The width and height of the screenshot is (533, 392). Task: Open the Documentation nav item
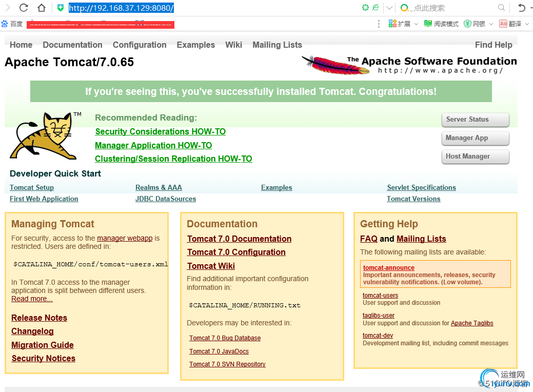pos(72,45)
